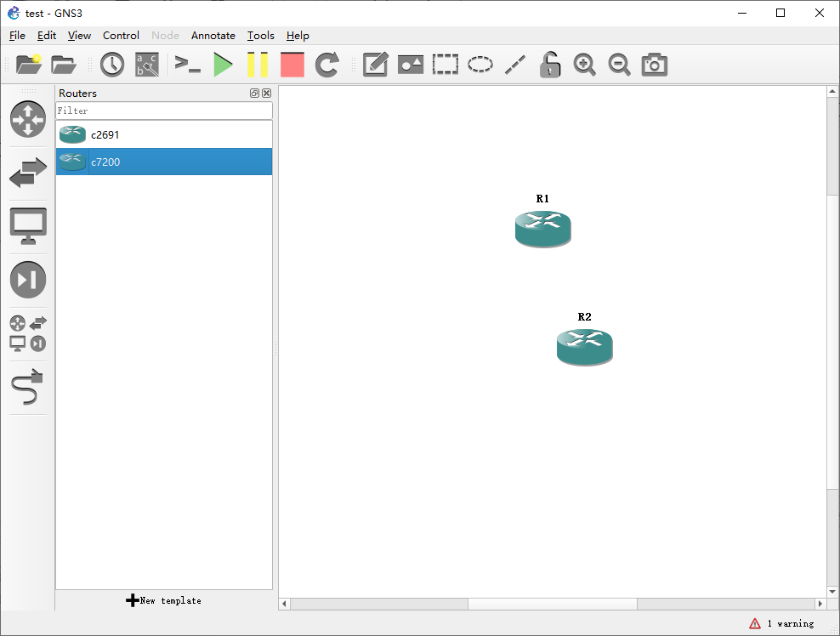This screenshot has width=840, height=636.
Task: Click the R1 label text
Action: (542, 199)
